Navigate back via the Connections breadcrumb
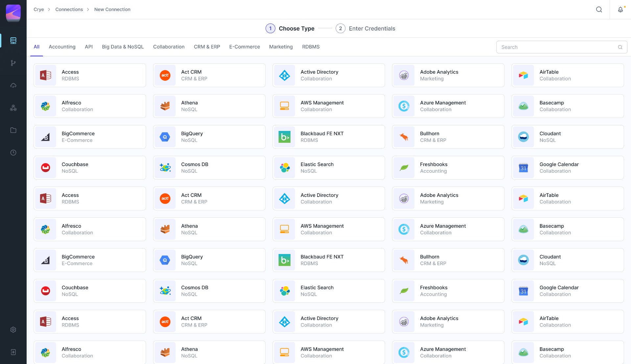This screenshot has width=631, height=364. coord(69,10)
